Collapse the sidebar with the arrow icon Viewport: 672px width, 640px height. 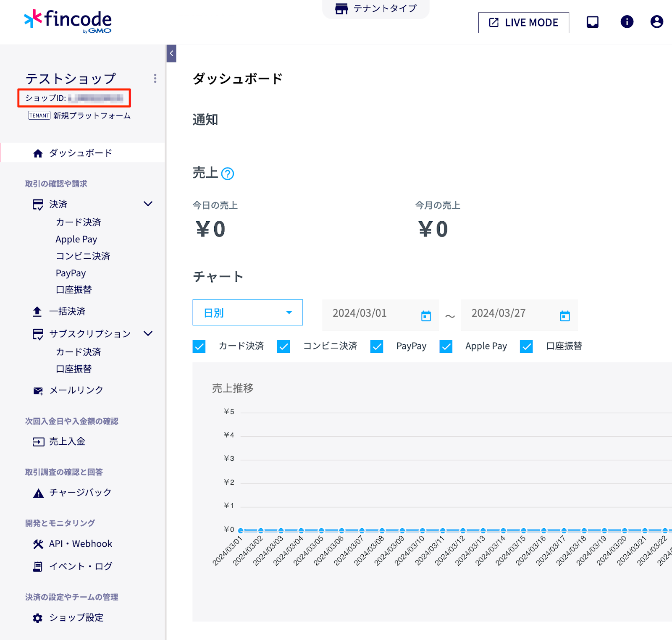point(171,53)
